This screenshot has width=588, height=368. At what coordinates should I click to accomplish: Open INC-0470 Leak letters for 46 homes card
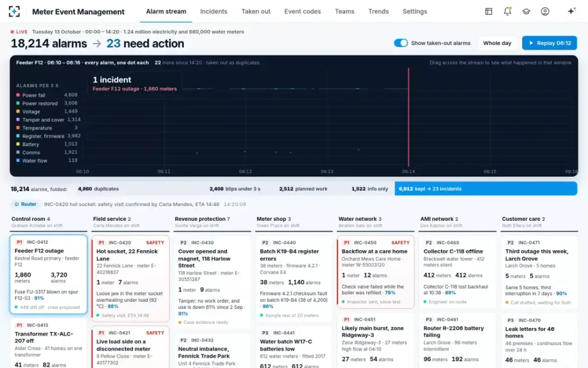(x=540, y=340)
